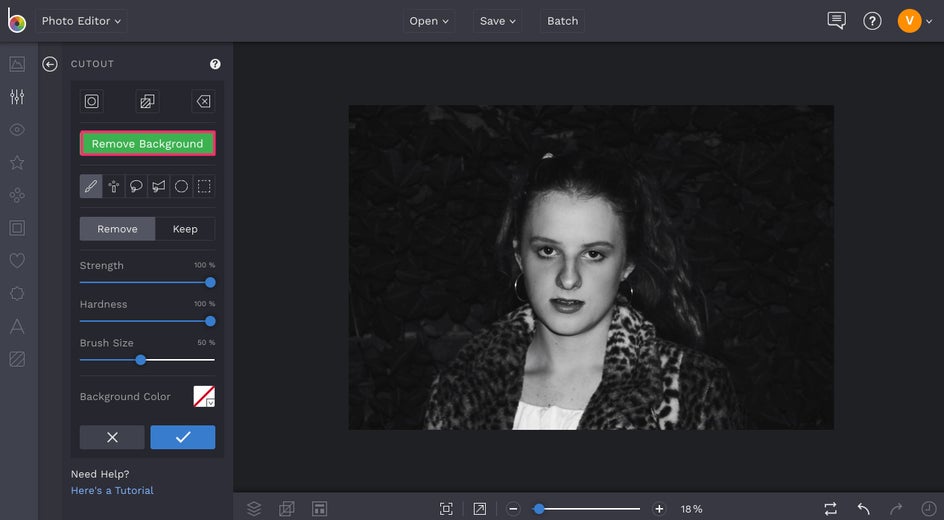Go back using the Cutout arrow
Screen dimensions: 944x520
(x=50, y=64)
